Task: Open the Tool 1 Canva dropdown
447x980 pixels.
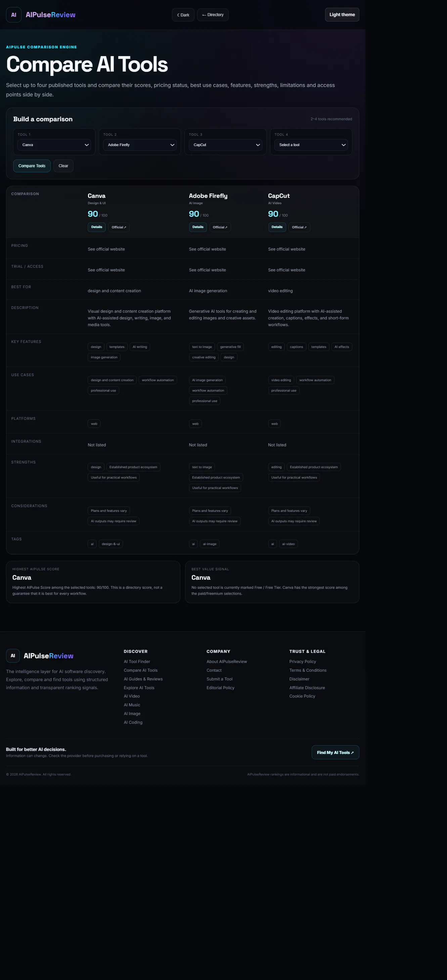Action: click(x=54, y=145)
